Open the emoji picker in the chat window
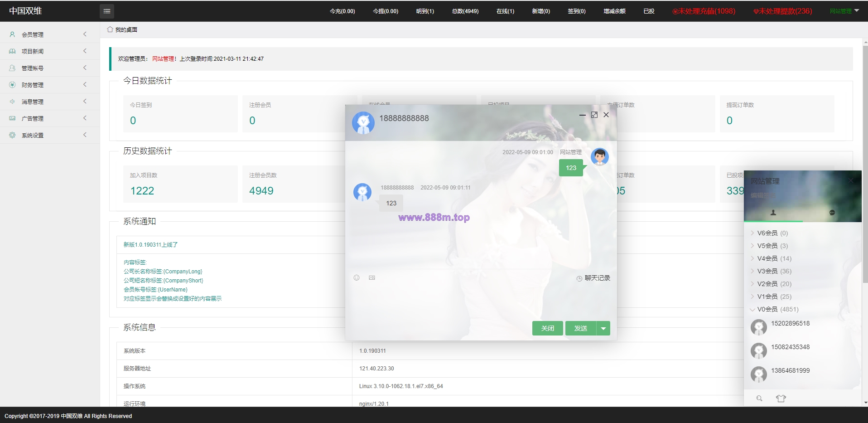The height and width of the screenshot is (423, 868). [x=357, y=278]
